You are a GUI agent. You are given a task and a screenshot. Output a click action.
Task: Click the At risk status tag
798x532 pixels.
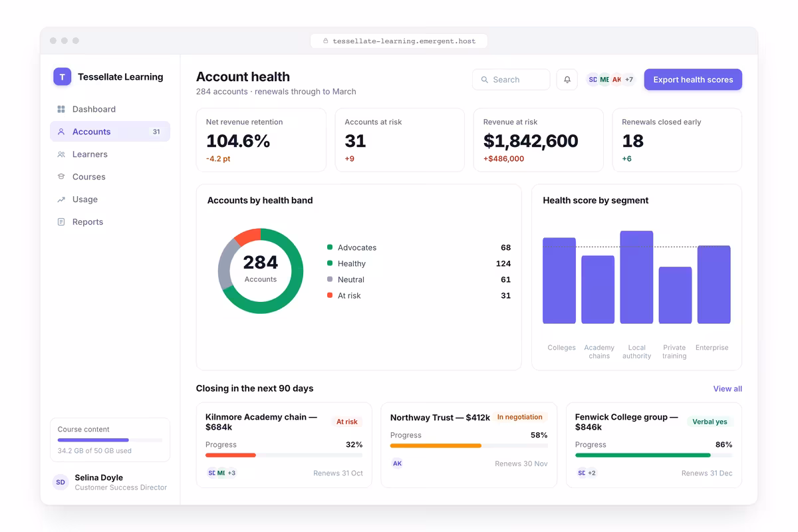click(347, 422)
